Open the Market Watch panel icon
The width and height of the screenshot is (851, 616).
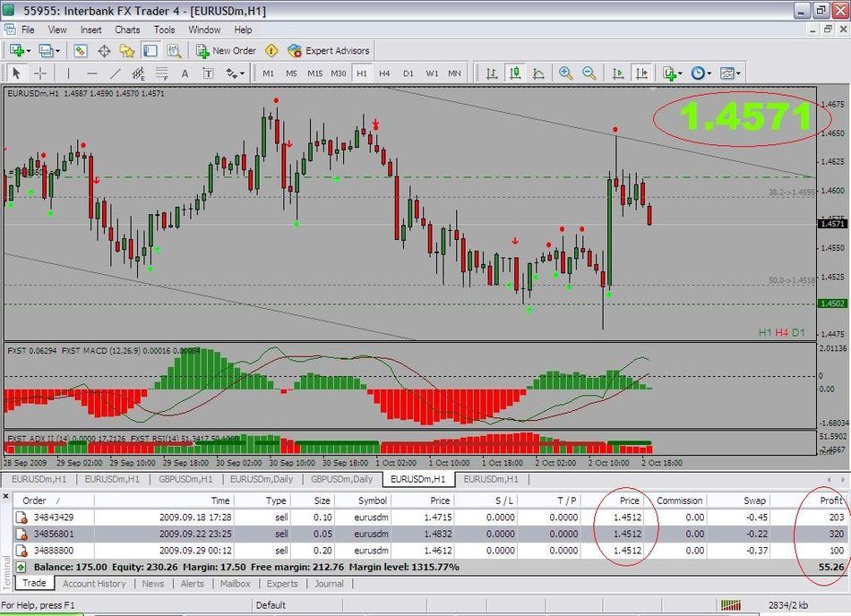81,51
